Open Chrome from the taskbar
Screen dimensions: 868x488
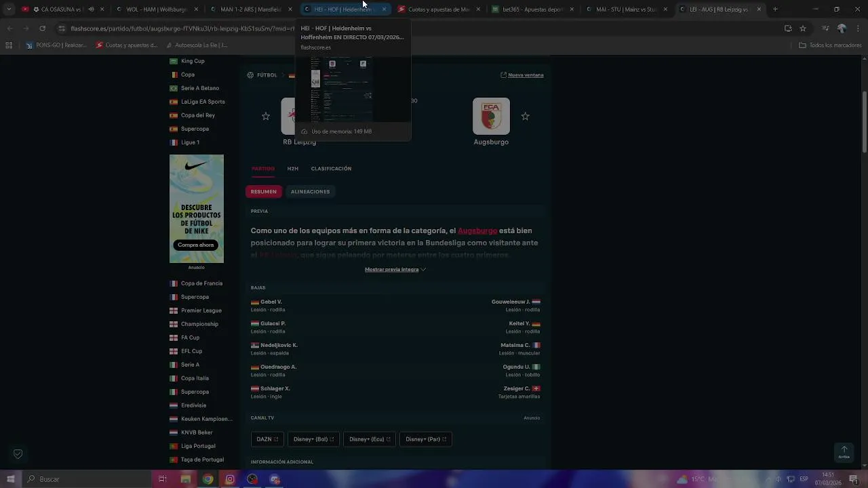(x=208, y=479)
